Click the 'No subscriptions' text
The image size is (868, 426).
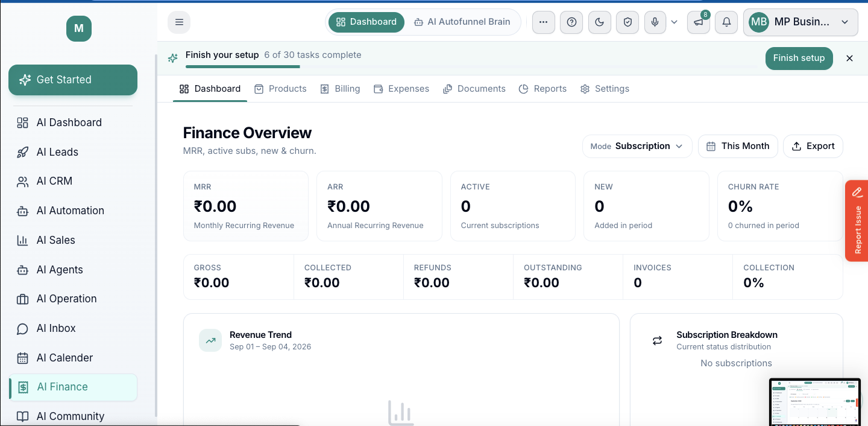coord(736,363)
